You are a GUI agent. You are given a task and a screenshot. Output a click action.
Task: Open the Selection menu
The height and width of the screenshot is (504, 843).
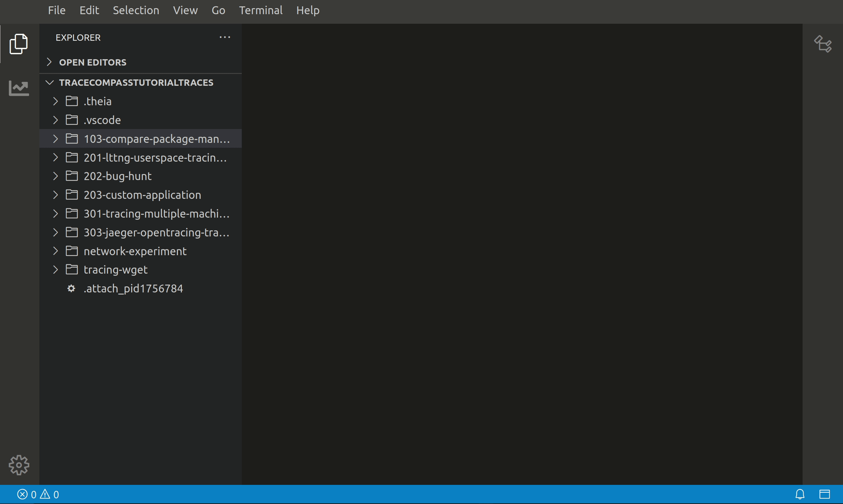click(x=136, y=10)
